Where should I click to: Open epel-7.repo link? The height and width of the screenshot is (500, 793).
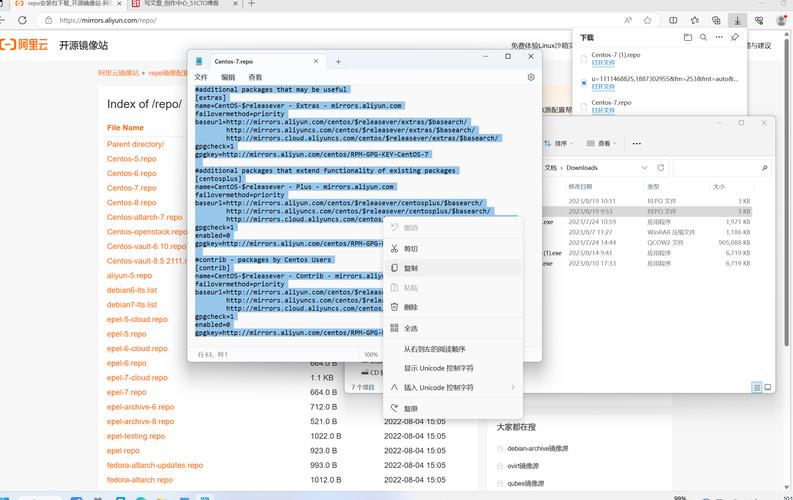(126, 392)
